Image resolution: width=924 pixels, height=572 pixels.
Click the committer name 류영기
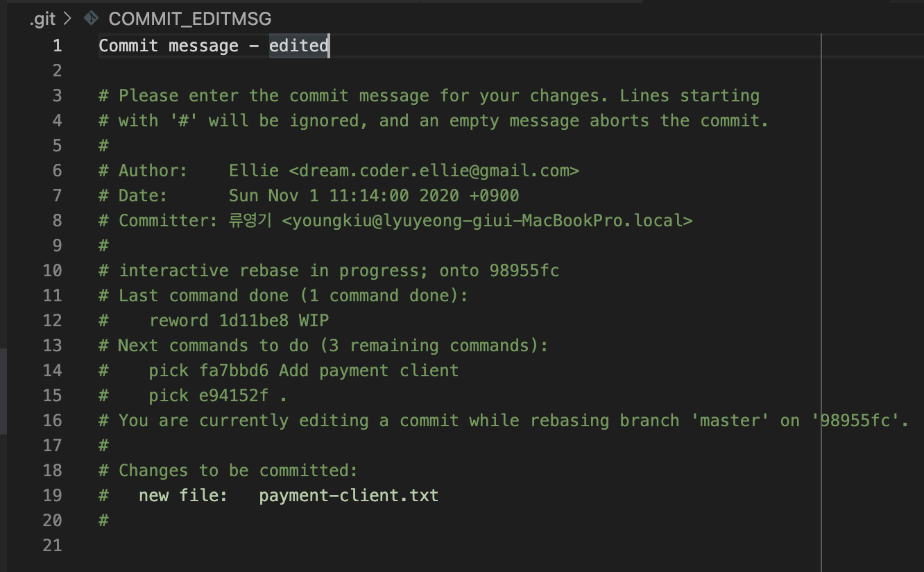click(x=250, y=220)
